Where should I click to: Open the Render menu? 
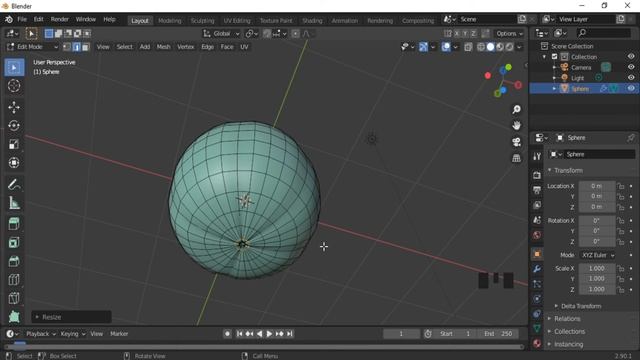point(60,19)
